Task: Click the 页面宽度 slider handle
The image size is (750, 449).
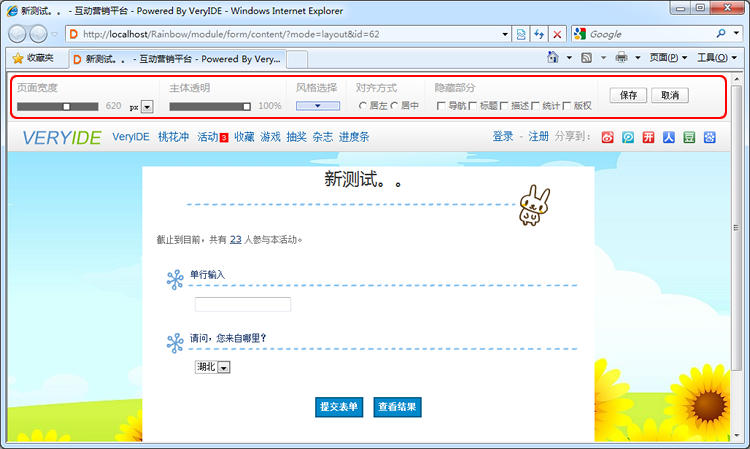Action: pyautogui.click(x=66, y=106)
